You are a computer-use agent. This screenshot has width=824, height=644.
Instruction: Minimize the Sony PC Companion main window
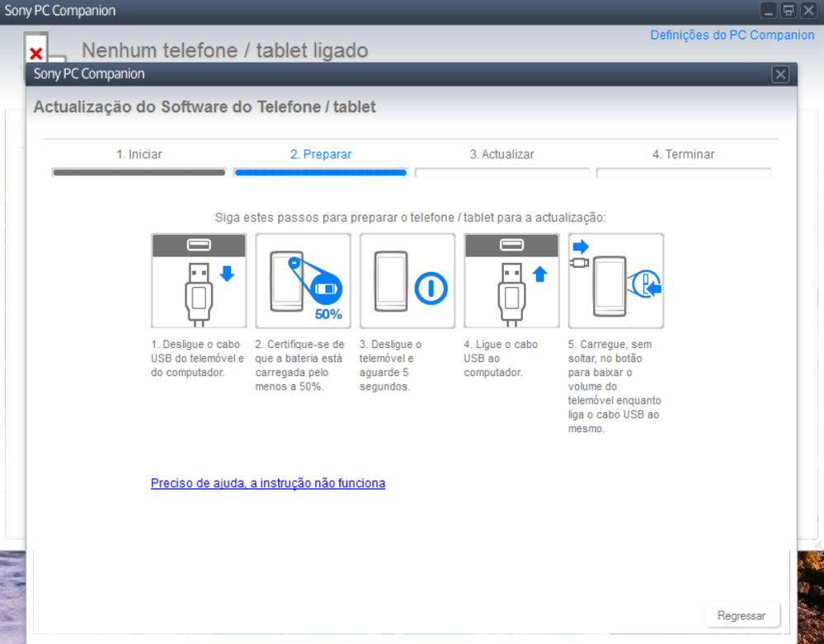[769, 11]
